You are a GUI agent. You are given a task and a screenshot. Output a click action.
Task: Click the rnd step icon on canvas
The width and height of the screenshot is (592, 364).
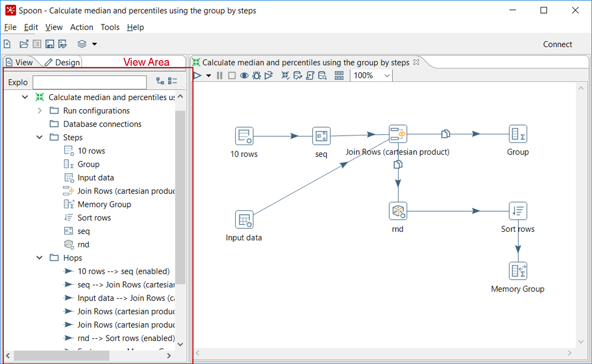(x=398, y=211)
